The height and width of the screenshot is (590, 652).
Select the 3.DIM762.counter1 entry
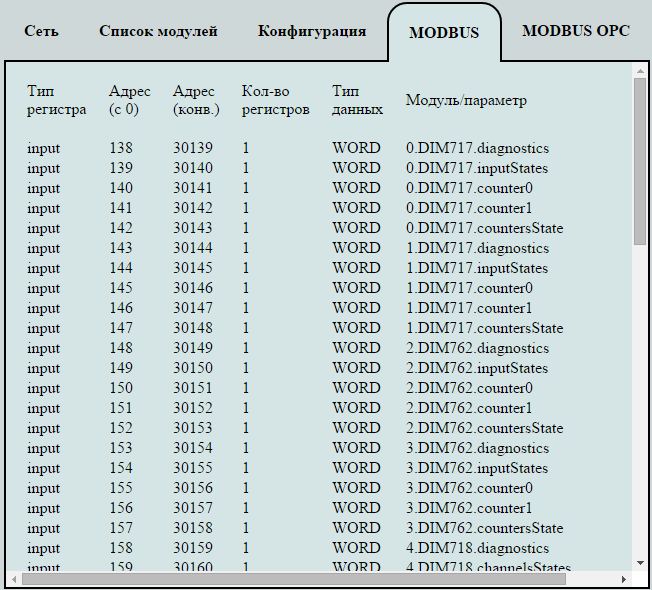point(469,508)
